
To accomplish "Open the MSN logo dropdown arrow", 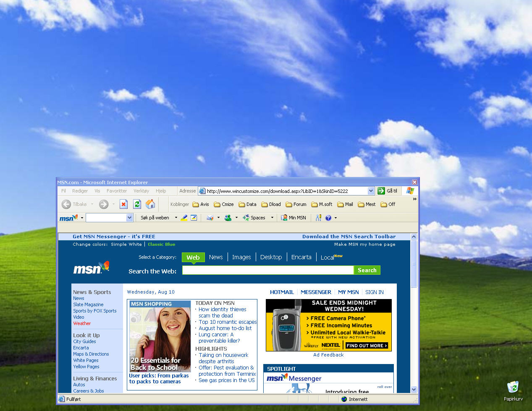I will [x=82, y=218].
